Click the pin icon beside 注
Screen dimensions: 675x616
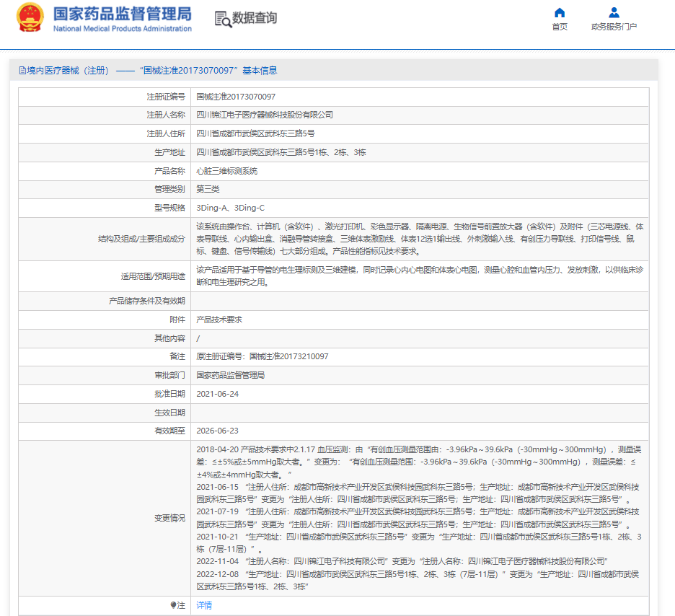173,605
